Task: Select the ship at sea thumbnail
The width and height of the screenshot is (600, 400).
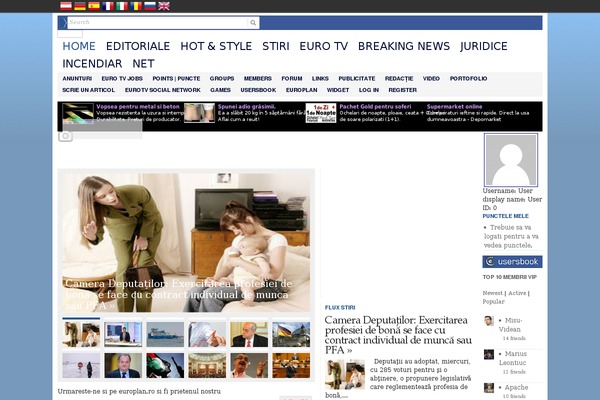Action: point(165,334)
